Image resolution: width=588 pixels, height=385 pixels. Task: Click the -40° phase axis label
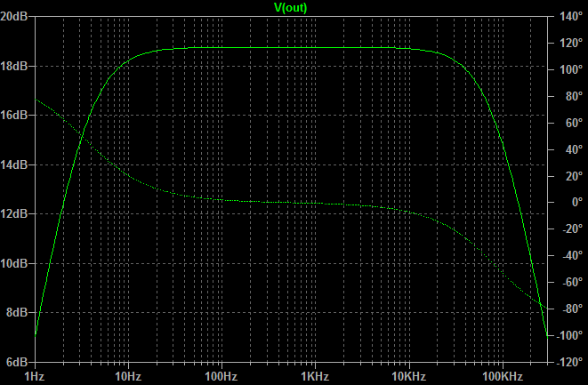(573, 256)
